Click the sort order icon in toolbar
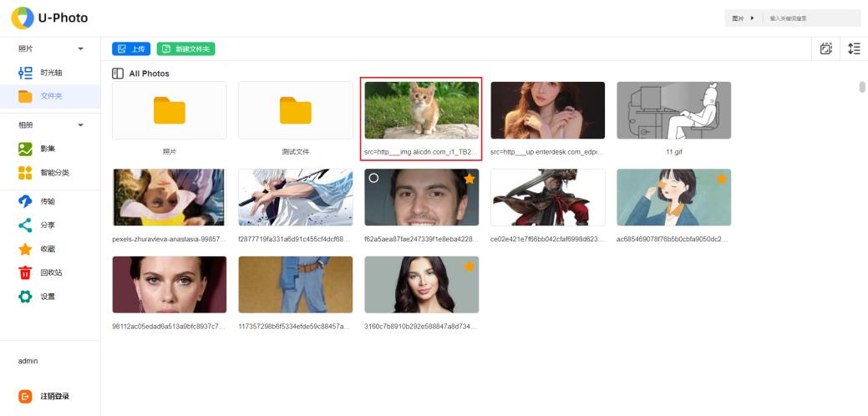Image resolution: width=868 pixels, height=416 pixels. (854, 49)
